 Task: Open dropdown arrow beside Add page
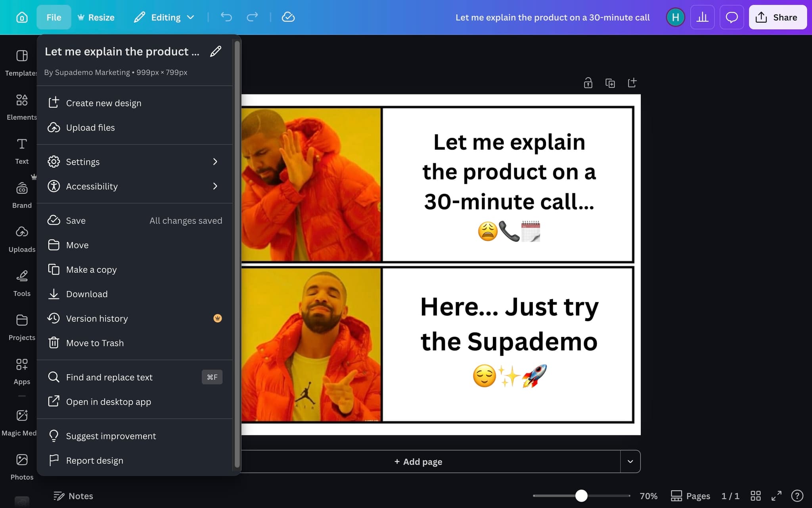tap(630, 462)
